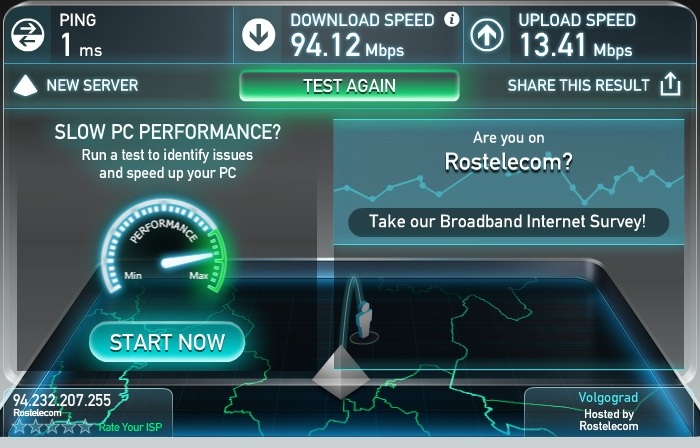Screen dimensions: 700x448
Task: Click the download speed arrow icon
Action: coord(258,35)
